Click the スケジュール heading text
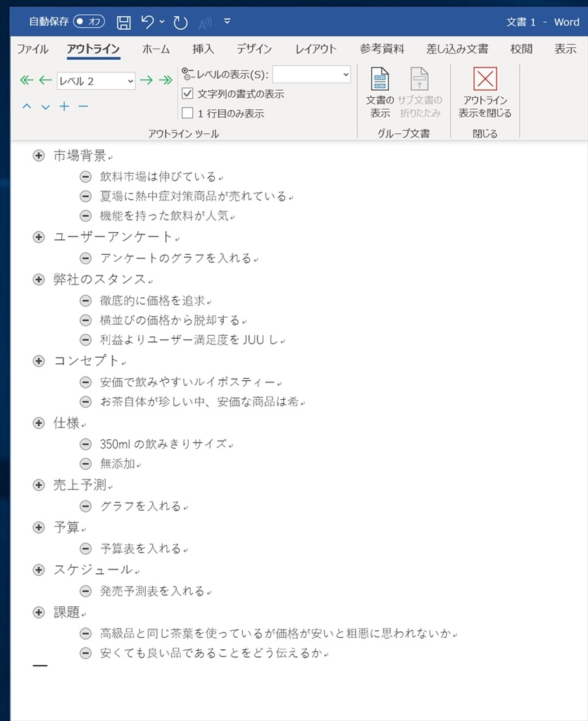This screenshot has width=588, height=721. pyautogui.click(x=94, y=570)
